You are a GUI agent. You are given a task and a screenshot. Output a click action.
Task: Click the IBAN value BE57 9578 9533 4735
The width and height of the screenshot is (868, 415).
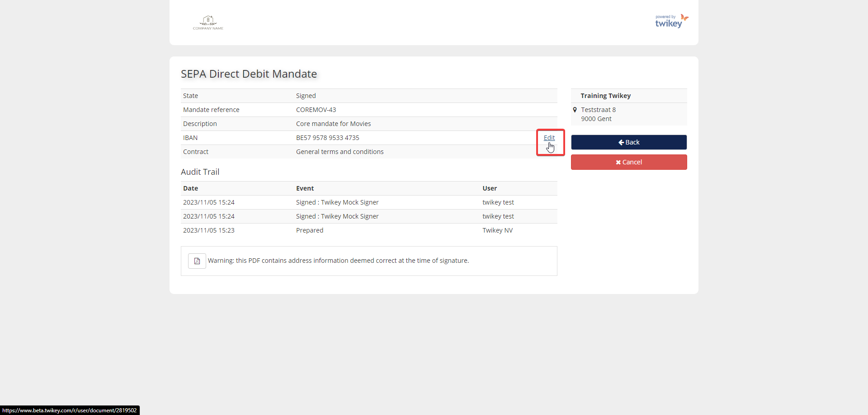pyautogui.click(x=327, y=138)
